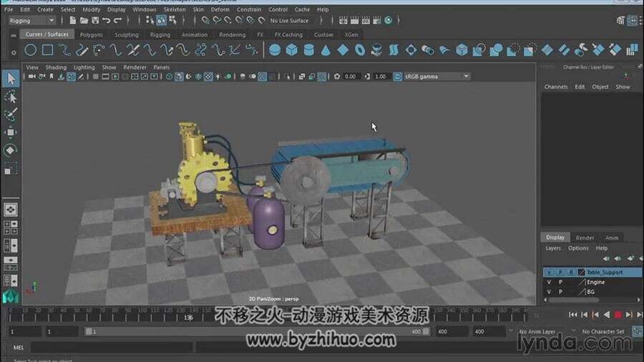Screen dimensions: 644x362
Task: Go to start of playback range
Action: point(573,315)
